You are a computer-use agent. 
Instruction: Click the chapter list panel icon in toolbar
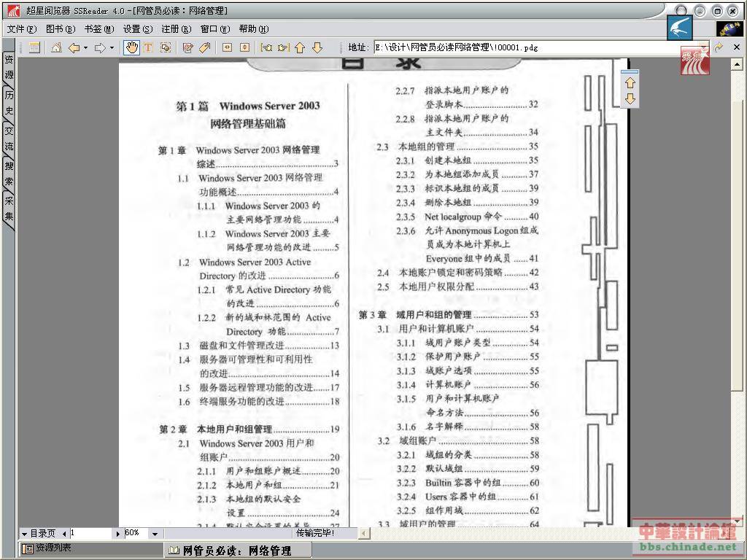(34, 47)
